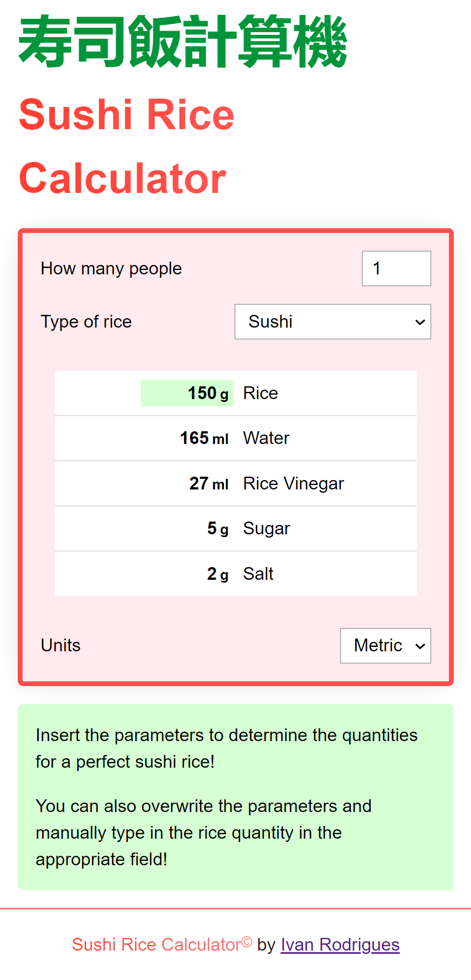The height and width of the screenshot is (980, 471).
Task: Click the Sugar quantity row
Action: coord(235,529)
